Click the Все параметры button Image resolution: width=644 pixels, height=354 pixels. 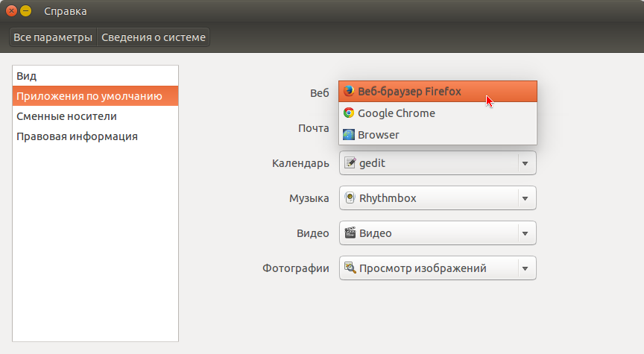tap(53, 37)
